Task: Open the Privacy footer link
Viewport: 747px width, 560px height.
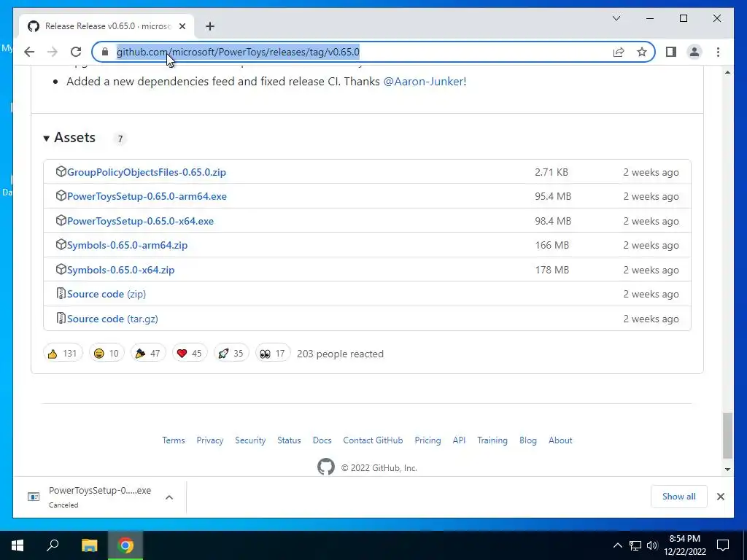Action: 210,440
